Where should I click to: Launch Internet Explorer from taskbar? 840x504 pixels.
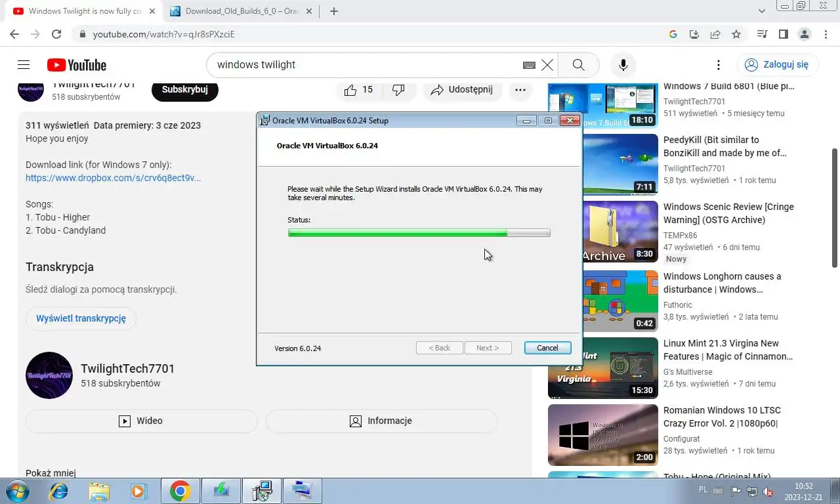[58, 491]
